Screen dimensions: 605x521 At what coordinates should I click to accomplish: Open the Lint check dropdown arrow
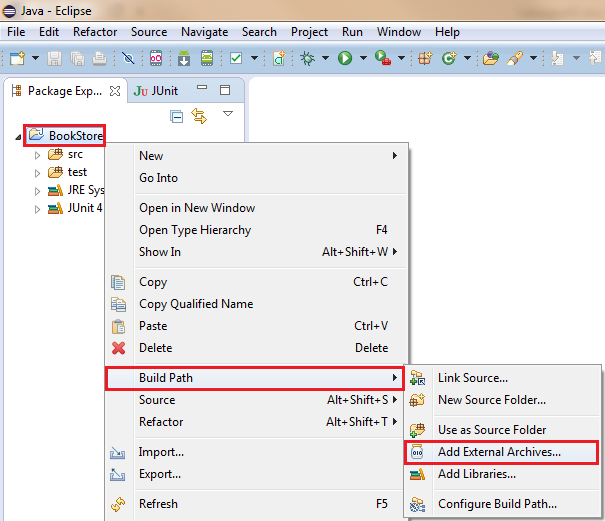click(254, 58)
